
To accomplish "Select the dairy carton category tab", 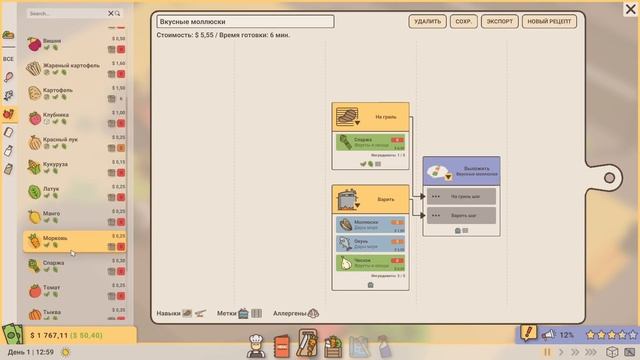I will (9, 132).
